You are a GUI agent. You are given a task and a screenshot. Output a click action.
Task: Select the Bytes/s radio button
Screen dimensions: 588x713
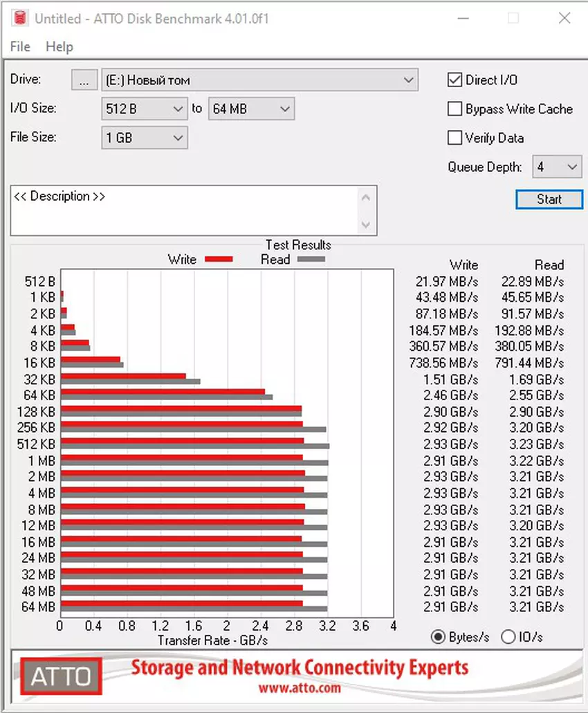point(438,637)
